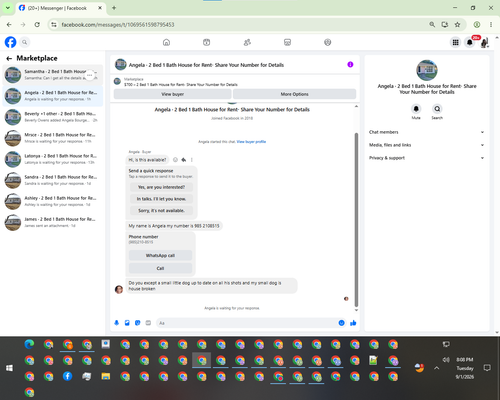Click the message text input field
Viewport: 500px width, 400px height.
pyautogui.click(x=248, y=323)
